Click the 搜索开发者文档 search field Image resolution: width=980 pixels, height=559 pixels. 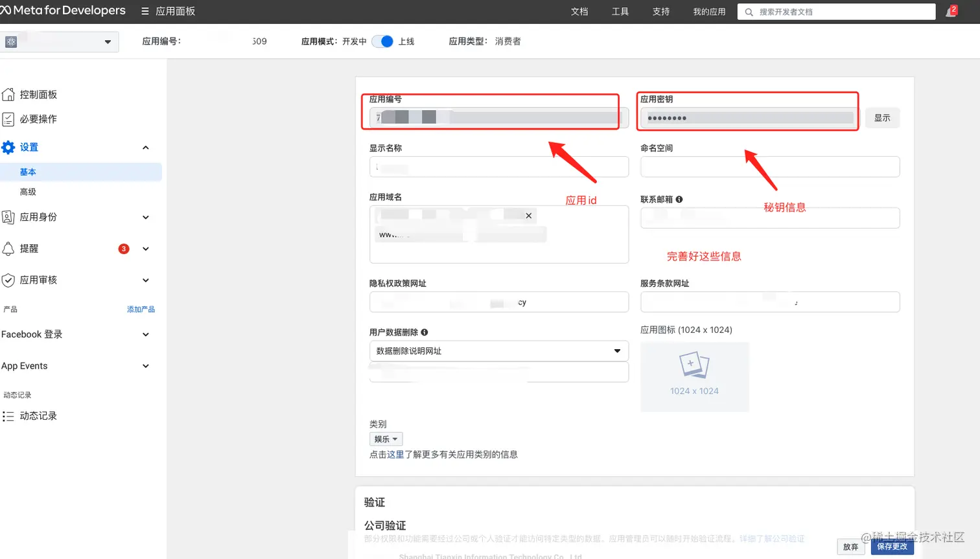click(836, 12)
